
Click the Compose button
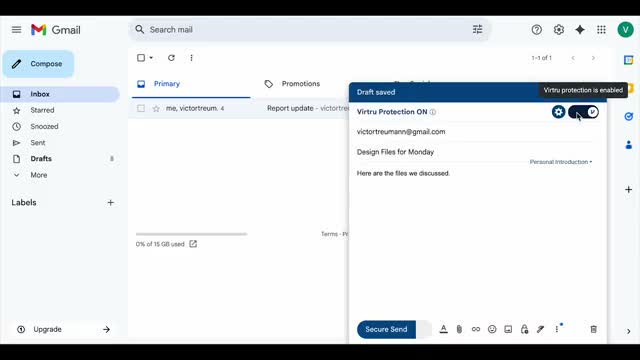pos(38,64)
